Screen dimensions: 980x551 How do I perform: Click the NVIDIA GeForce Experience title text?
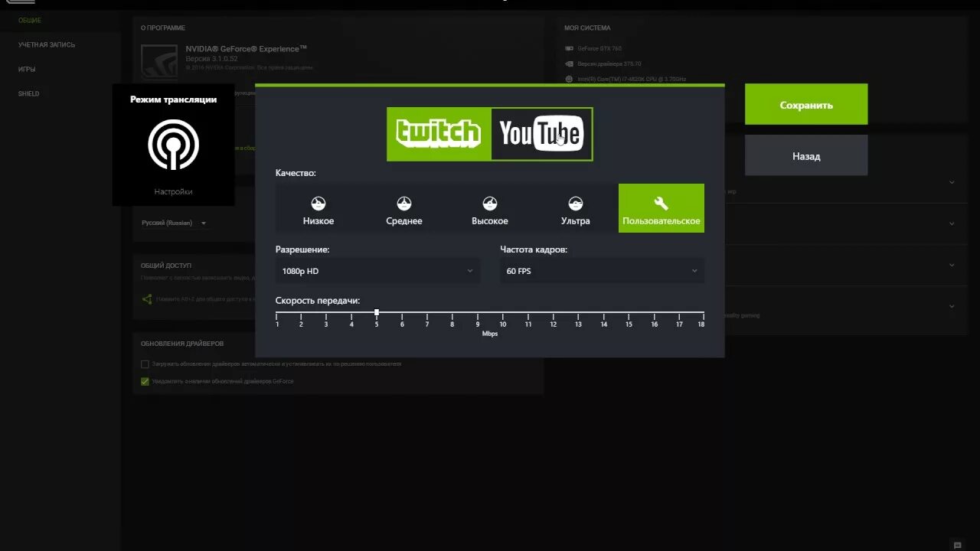[x=246, y=48]
